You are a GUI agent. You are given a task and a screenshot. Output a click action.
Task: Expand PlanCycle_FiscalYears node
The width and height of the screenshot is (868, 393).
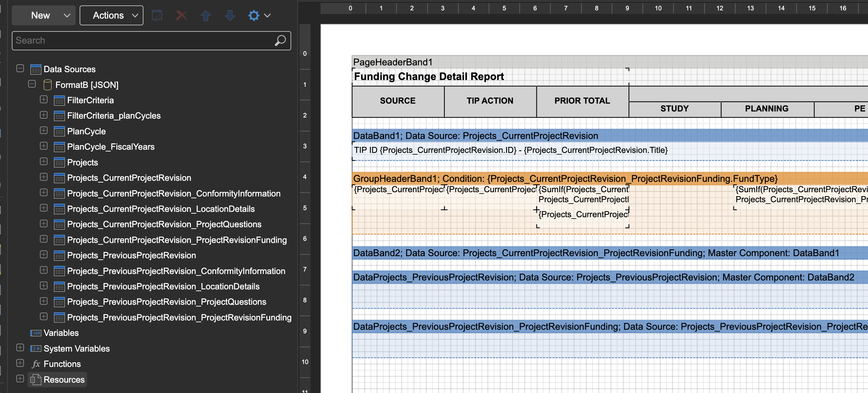pyautogui.click(x=44, y=146)
